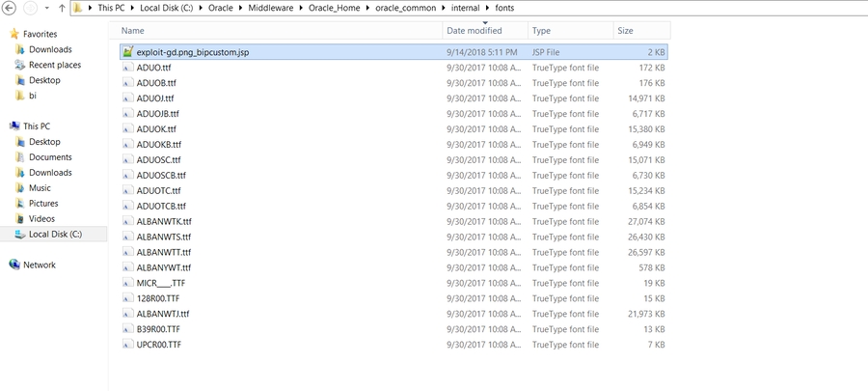Click the font icon beside ALBANYWT.ttf

tap(128, 267)
